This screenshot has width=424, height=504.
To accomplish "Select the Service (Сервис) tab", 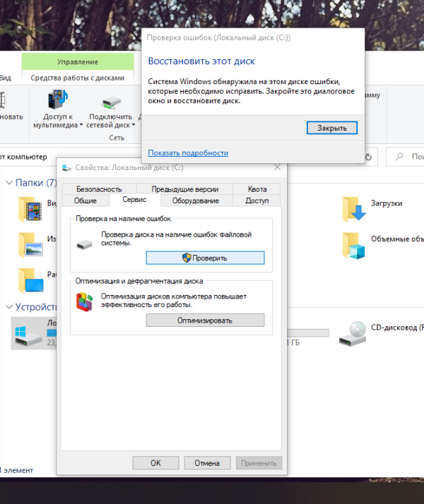I will pos(134,200).
